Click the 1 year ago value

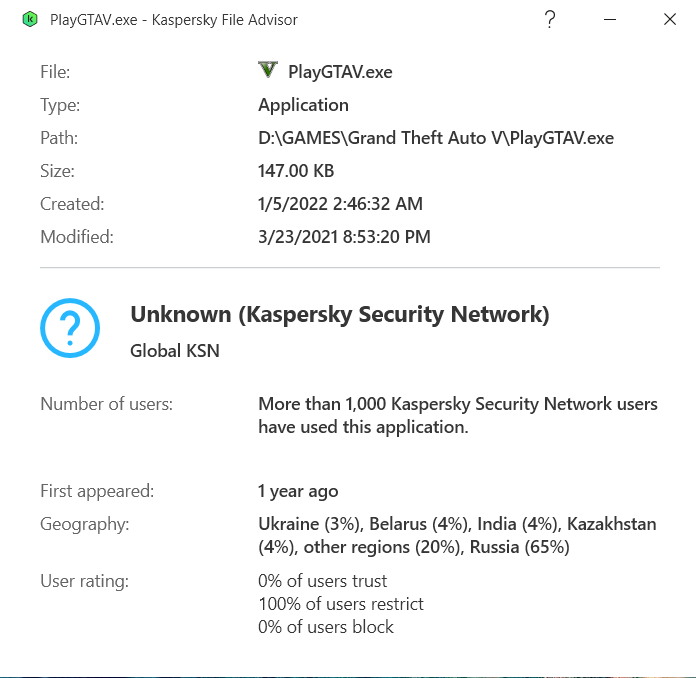pos(298,491)
